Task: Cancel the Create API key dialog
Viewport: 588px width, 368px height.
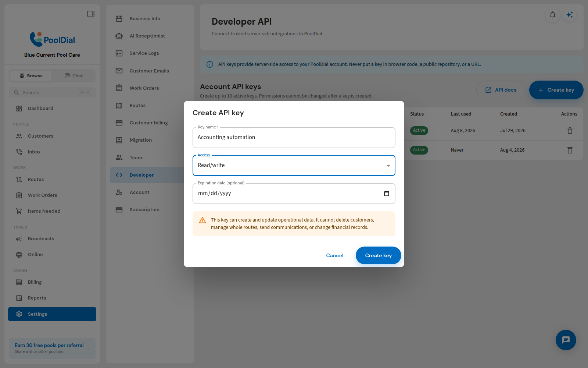Action: coord(335,255)
